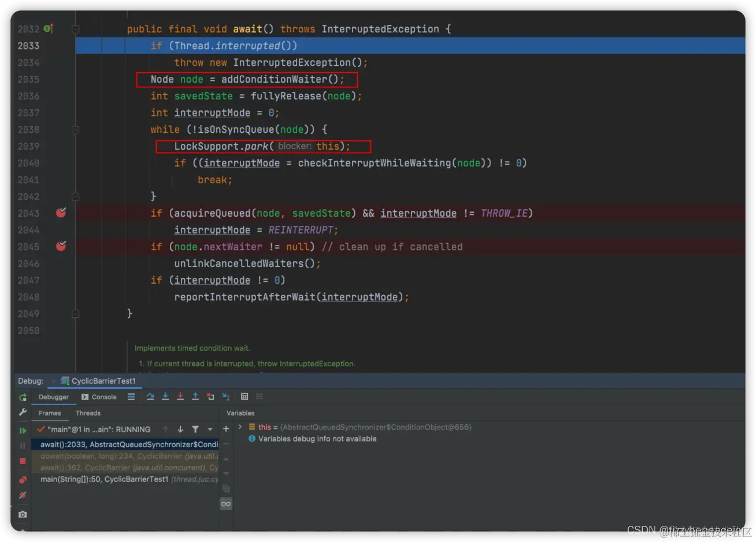Stop the debug session with red square
The width and height of the screenshot is (756, 542).
point(23,461)
